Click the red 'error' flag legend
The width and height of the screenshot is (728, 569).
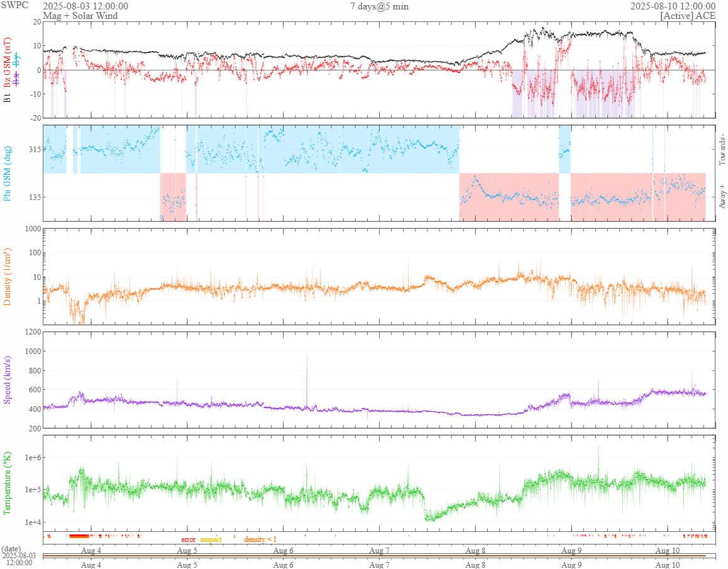(x=189, y=539)
